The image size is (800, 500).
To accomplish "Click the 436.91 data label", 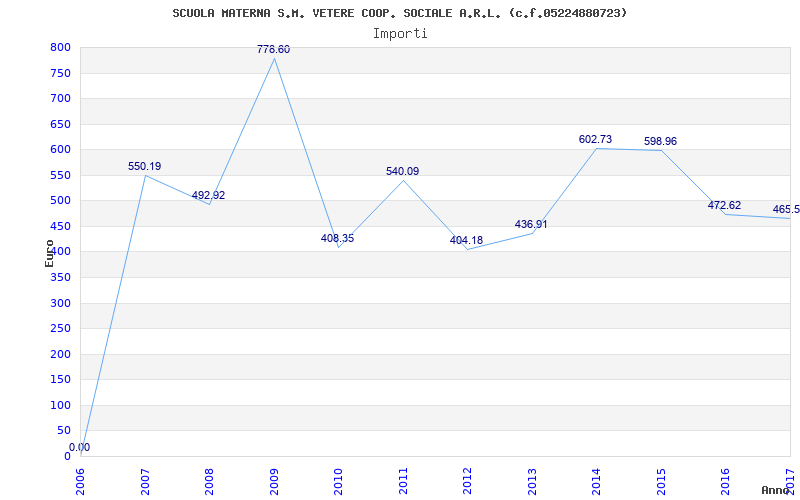I will coord(531,224).
